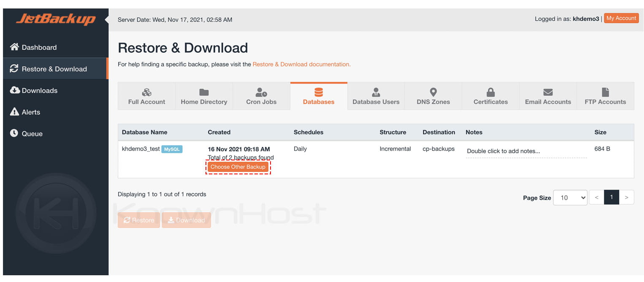This screenshot has height=282, width=644.
Task: Select the DNS Zones map pin icon
Action: coord(433,92)
